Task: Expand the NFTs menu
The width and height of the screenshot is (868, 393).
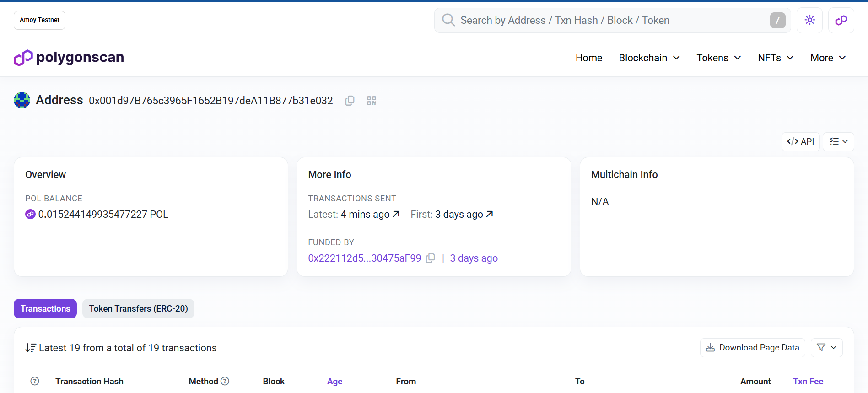Action: [776, 58]
